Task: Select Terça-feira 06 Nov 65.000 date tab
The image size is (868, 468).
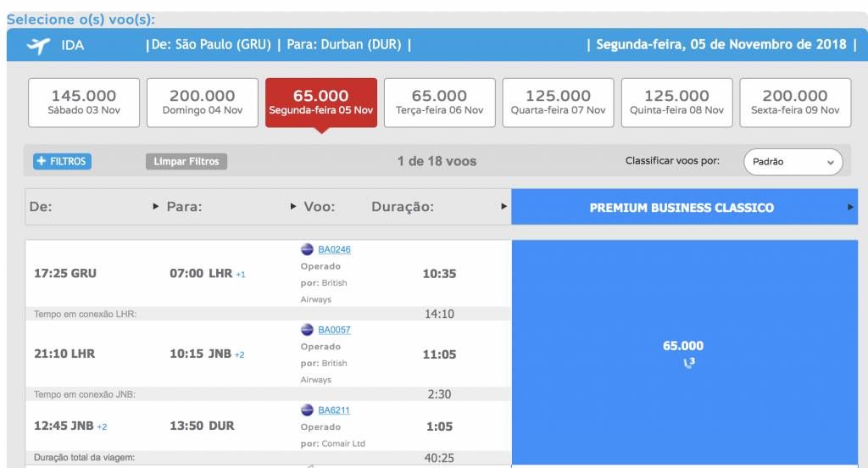Action: [x=440, y=103]
